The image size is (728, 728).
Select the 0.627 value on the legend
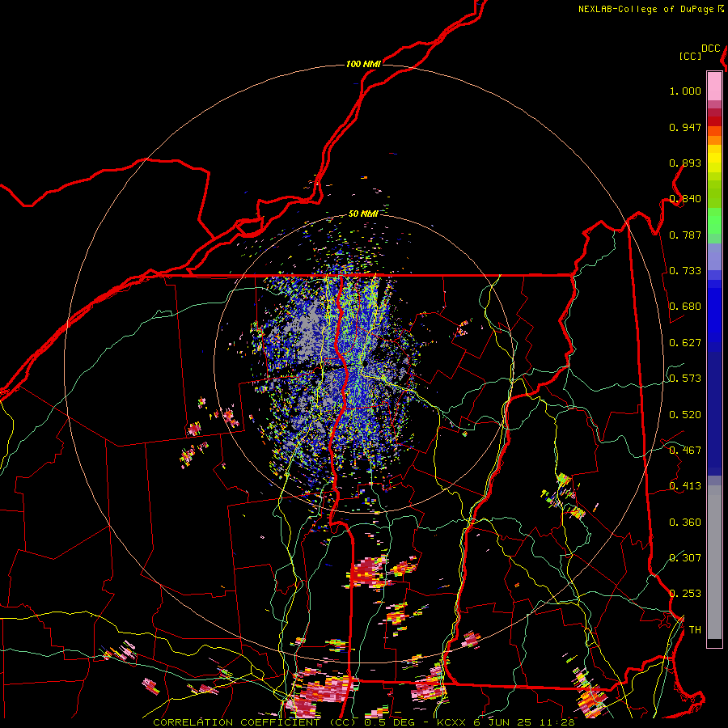pyautogui.click(x=685, y=343)
